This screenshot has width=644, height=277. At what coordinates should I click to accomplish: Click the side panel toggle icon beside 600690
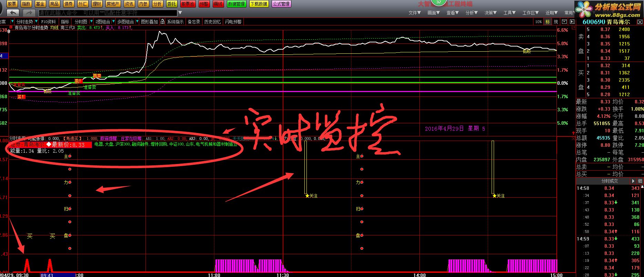coord(572,22)
